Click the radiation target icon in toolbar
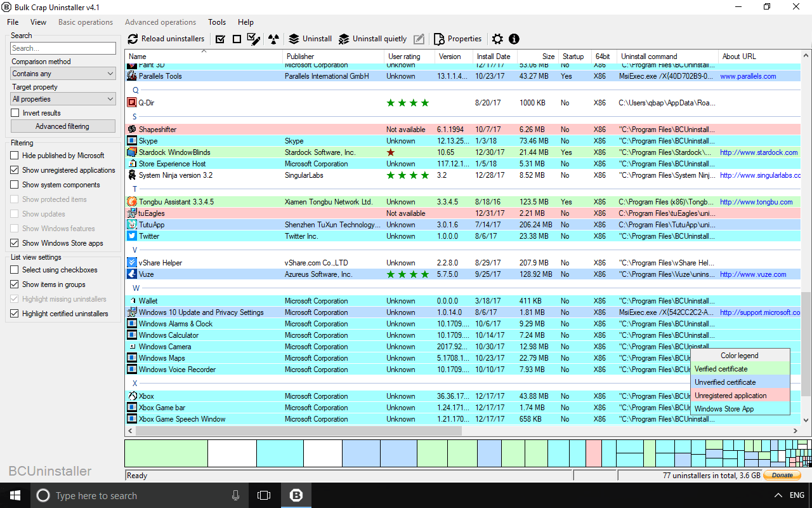The width and height of the screenshot is (812, 508). click(x=273, y=39)
